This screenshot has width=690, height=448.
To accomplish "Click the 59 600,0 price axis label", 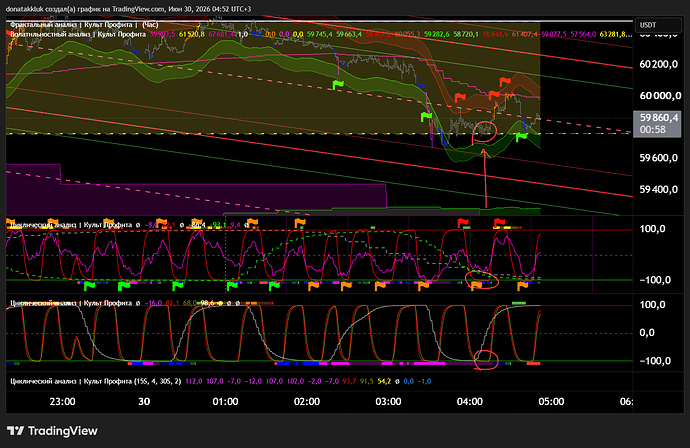I will (x=658, y=158).
